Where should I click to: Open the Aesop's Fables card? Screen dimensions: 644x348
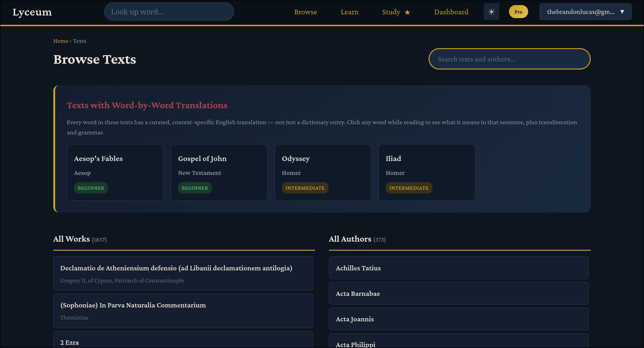[x=115, y=165]
